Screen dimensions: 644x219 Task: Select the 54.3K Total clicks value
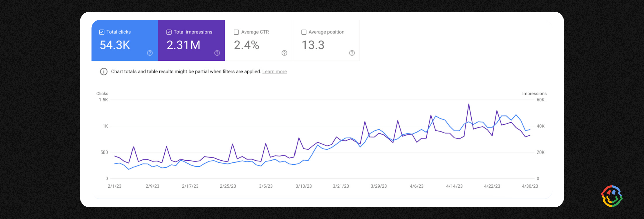tap(115, 45)
